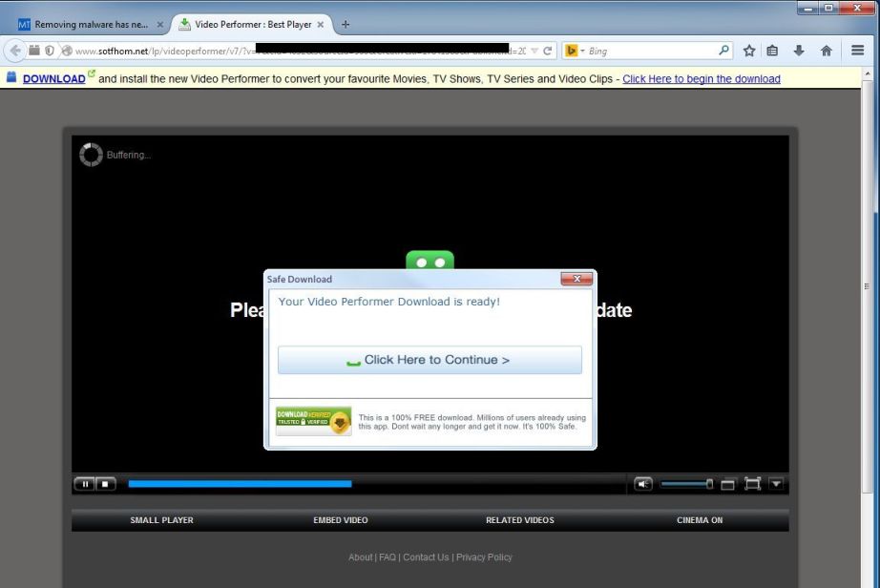Click "Your Video Performer Download is ready!" text

tap(388, 302)
